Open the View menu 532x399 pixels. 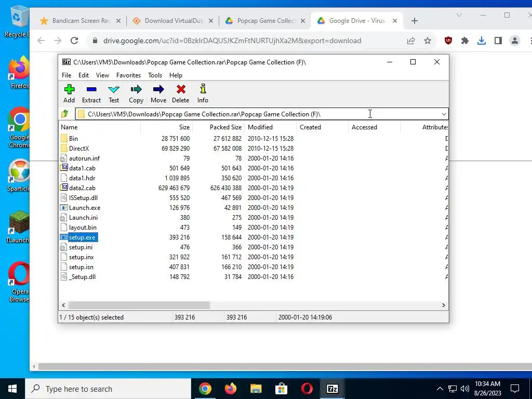coord(102,75)
